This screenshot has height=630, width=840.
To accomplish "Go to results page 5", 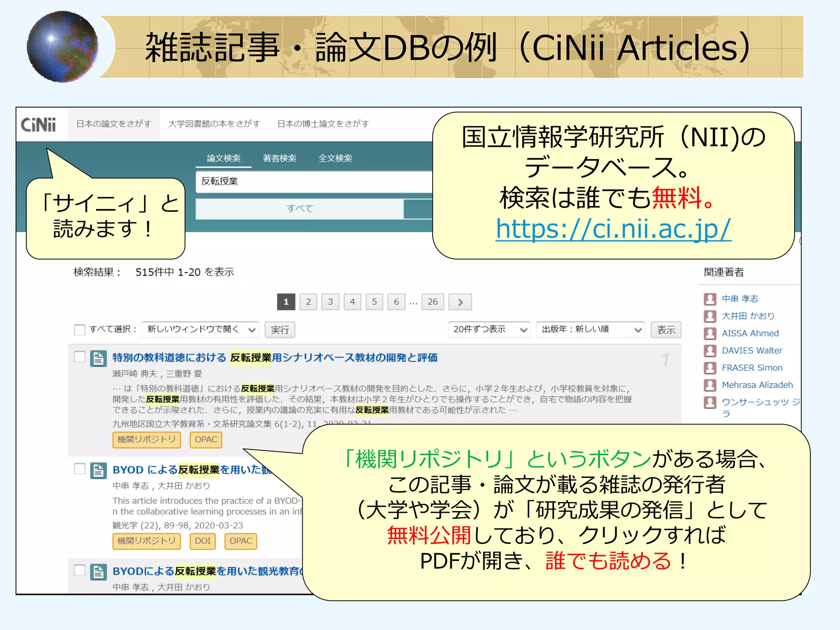I will pos(374,302).
